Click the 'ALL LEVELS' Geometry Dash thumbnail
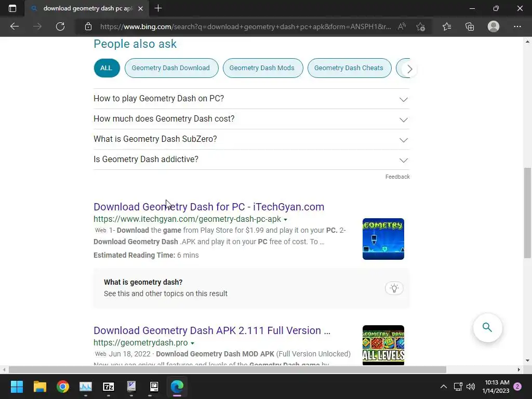This screenshot has height=399, width=532. pyautogui.click(x=383, y=345)
